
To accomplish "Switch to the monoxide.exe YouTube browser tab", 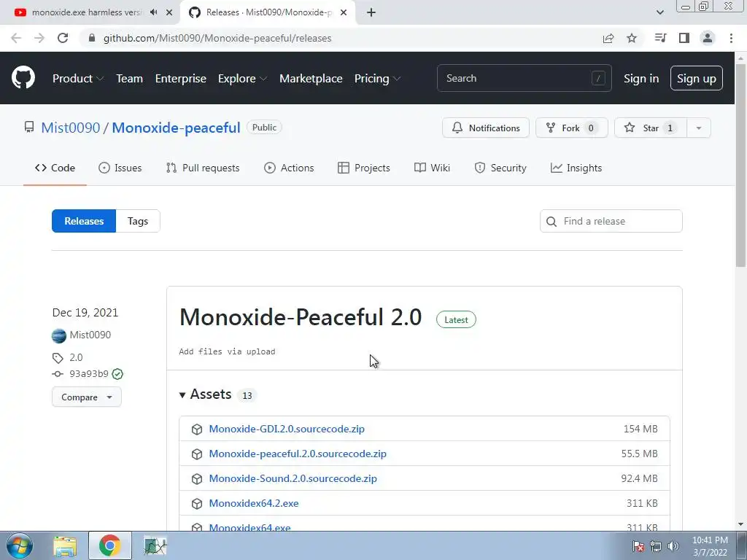I will coord(86,12).
